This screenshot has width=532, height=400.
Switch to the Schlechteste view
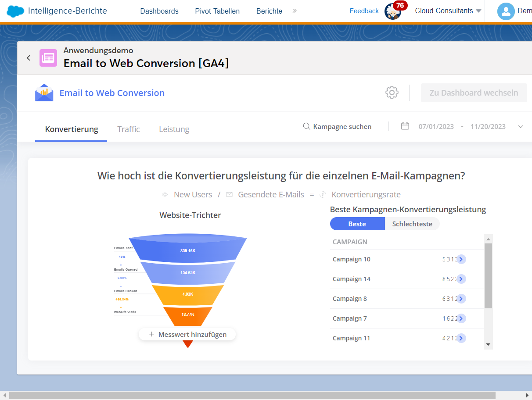[x=412, y=224]
